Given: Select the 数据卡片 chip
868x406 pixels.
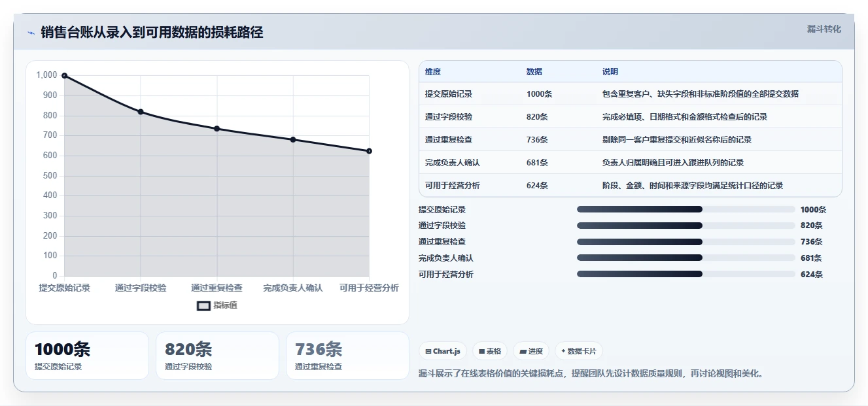Looking at the screenshot, I should click(x=578, y=351).
